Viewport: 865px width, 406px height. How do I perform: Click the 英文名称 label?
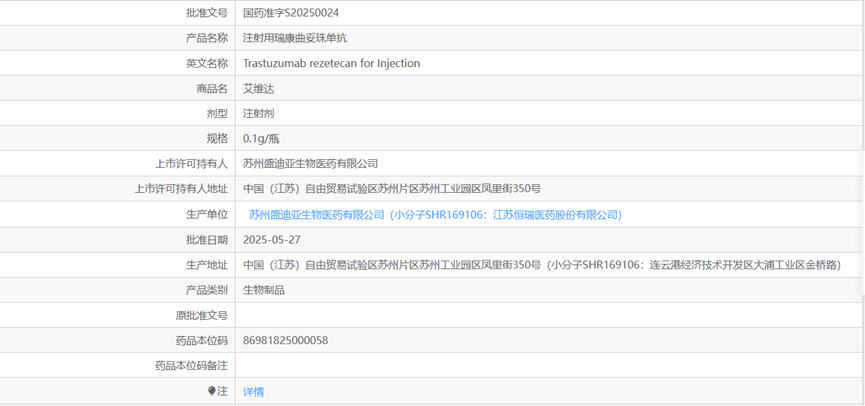pyautogui.click(x=207, y=63)
